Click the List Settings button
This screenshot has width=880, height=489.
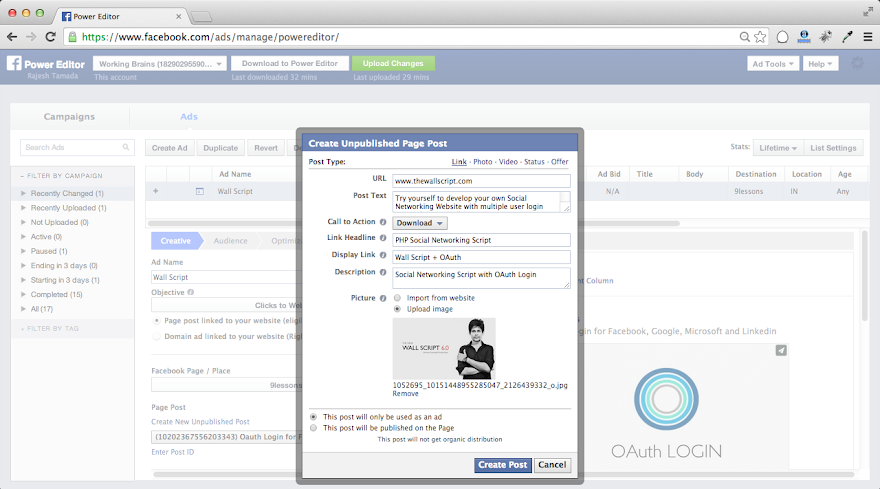point(833,148)
